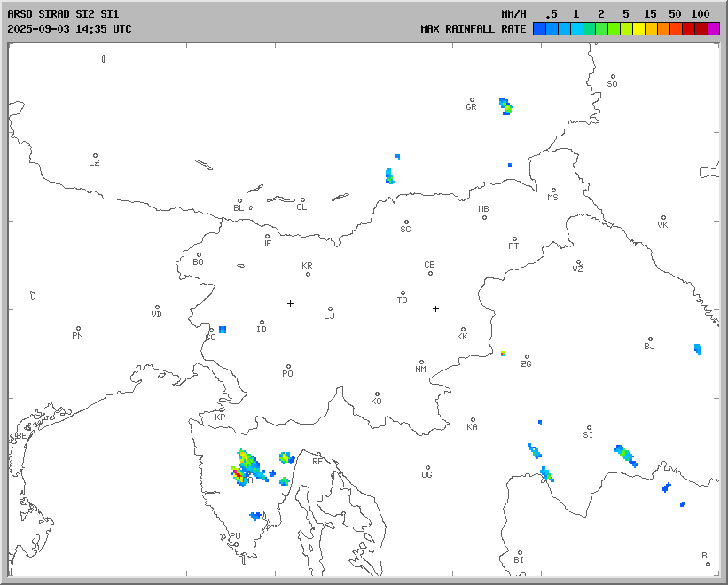Click the VD map label

coord(156,314)
